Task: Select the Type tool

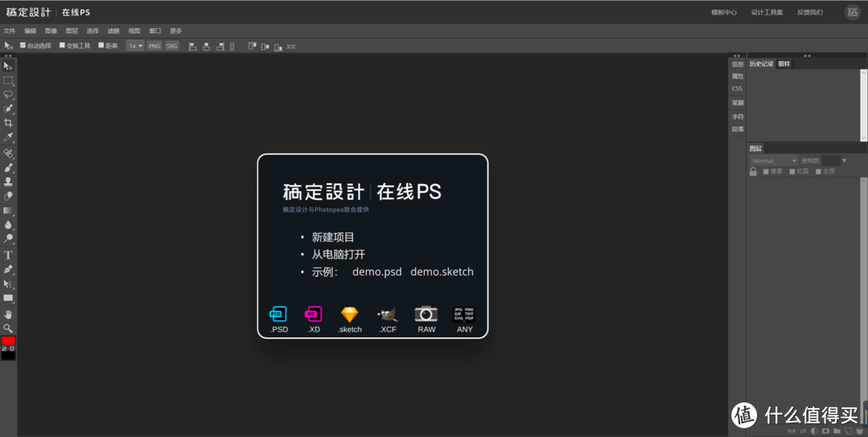Action: click(x=8, y=255)
